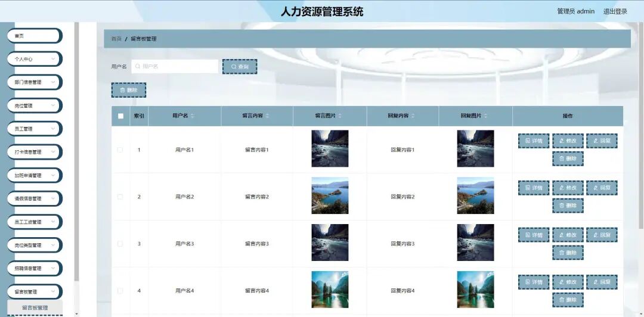The image size is (644, 317).
Task: Expand the 个人中心 sidebar menu
Action: (x=35, y=59)
